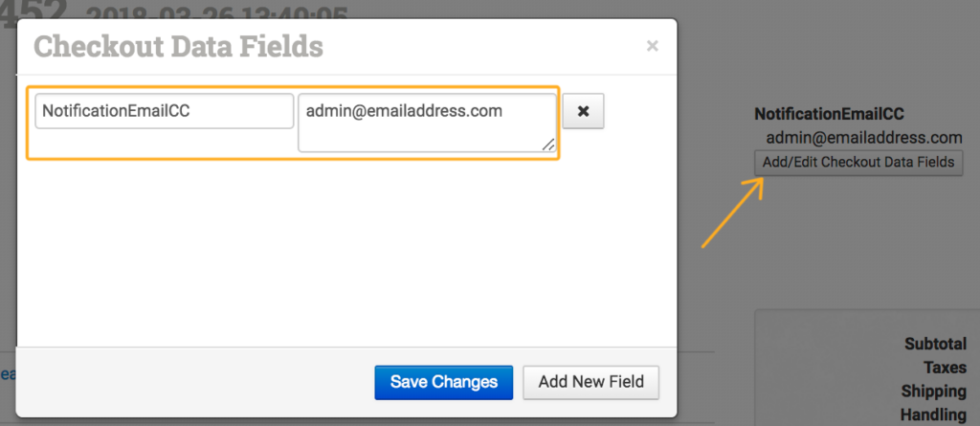Focus the NotificationEmailCC field name input

click(164, 111)
